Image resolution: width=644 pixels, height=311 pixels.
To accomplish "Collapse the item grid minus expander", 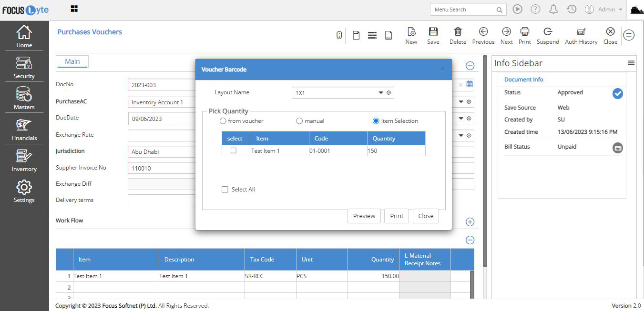I will (x=470, y=240).
